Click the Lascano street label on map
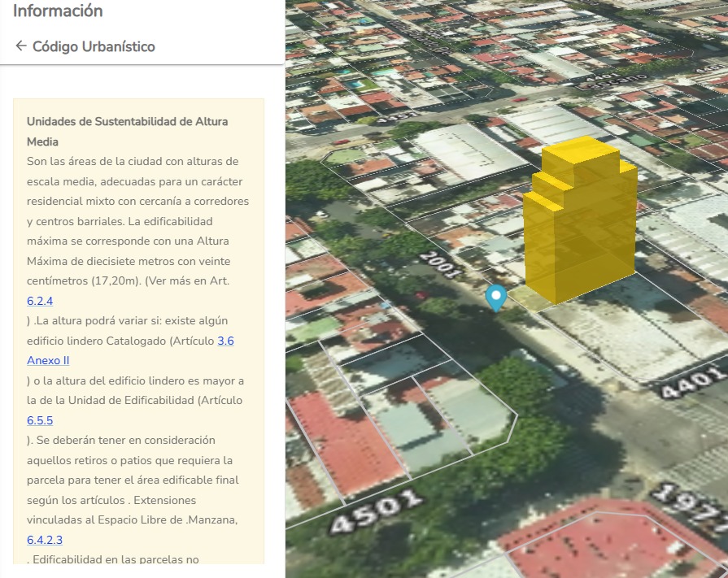Viewport: 728px width, 578px height. click(612, 81)
